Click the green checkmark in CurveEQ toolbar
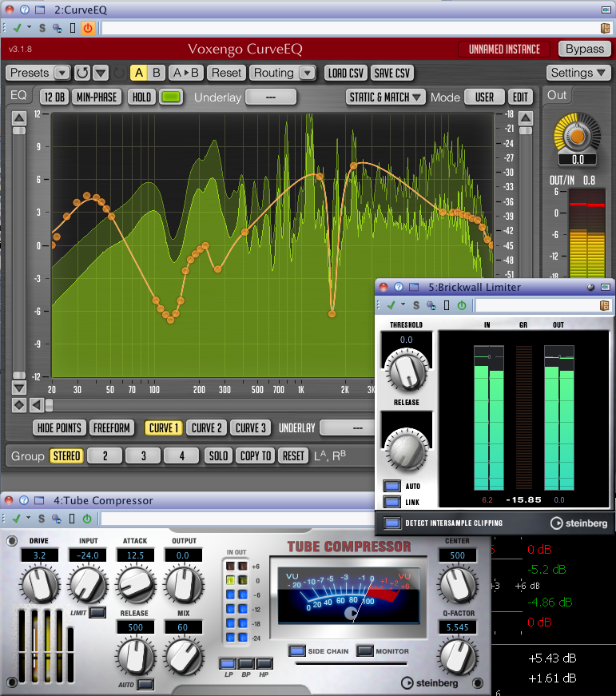616x696 pixels. [x=17, y=28]
